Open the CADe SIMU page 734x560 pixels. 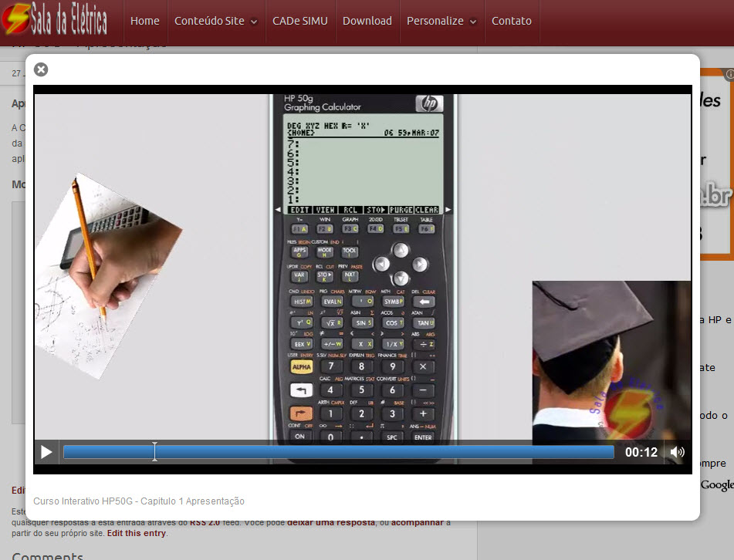pos(300,21)
